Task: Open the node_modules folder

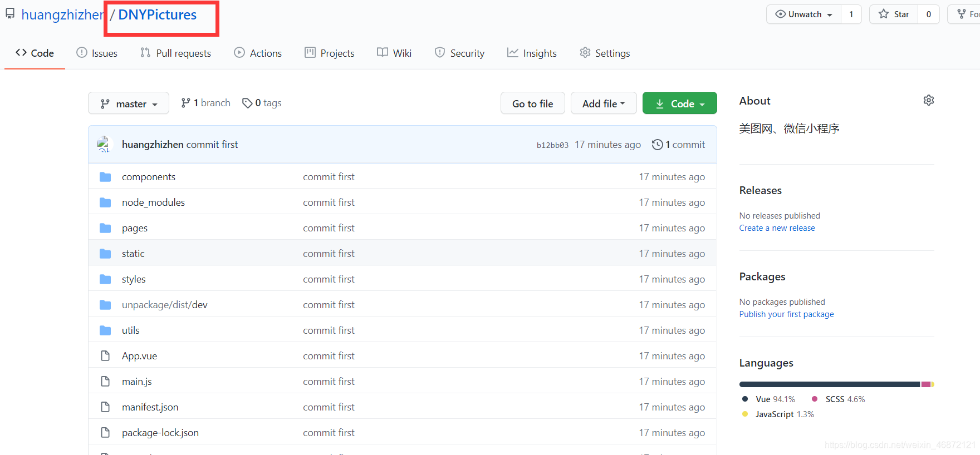Action: pyautogui.click(x=153, y=202)
